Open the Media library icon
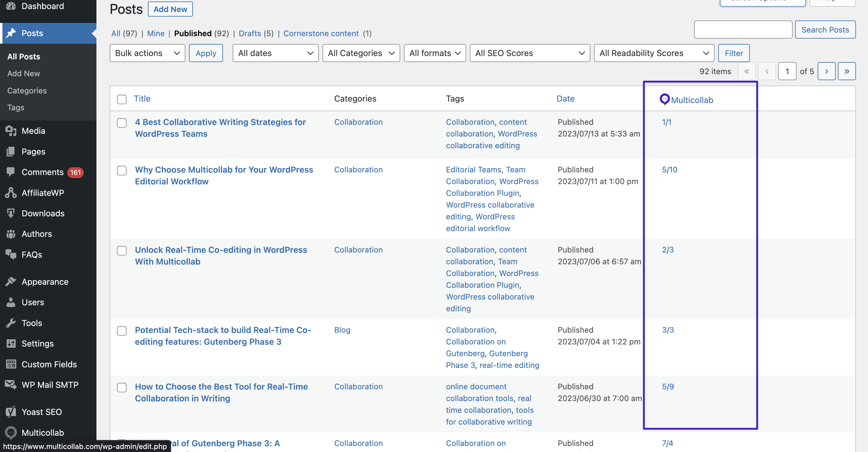Image resolution: width=868 pixels, height=452 pixels. [11, 131]
